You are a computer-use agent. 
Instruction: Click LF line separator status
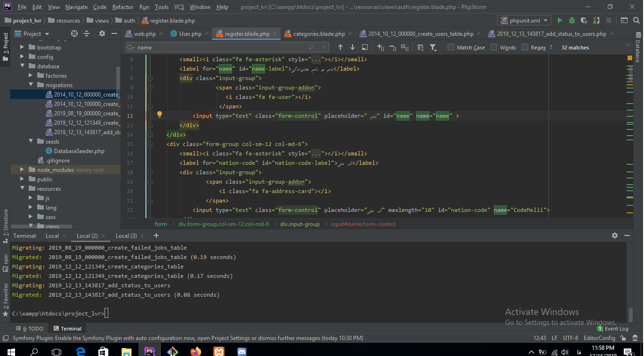click(x=555, y=338)
